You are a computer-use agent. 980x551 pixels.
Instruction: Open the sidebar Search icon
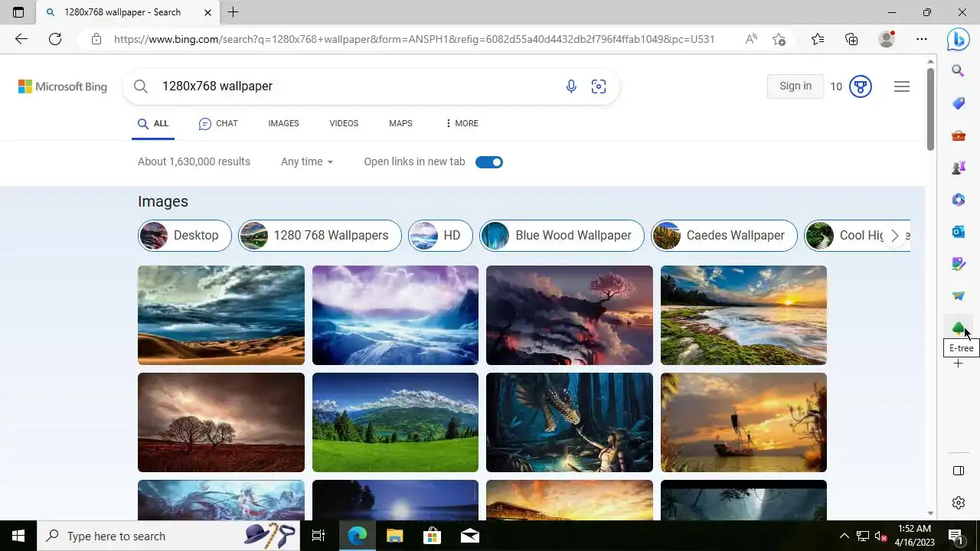click(958, 71)
